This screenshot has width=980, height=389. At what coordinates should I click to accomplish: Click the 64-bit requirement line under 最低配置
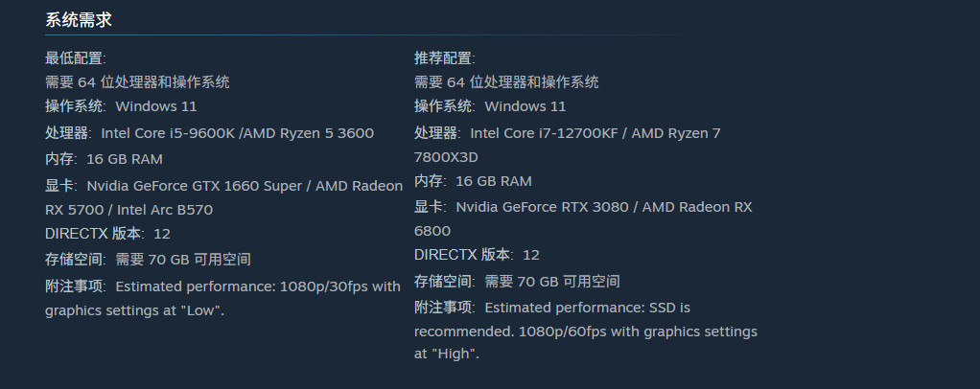(x=137, y=82)
